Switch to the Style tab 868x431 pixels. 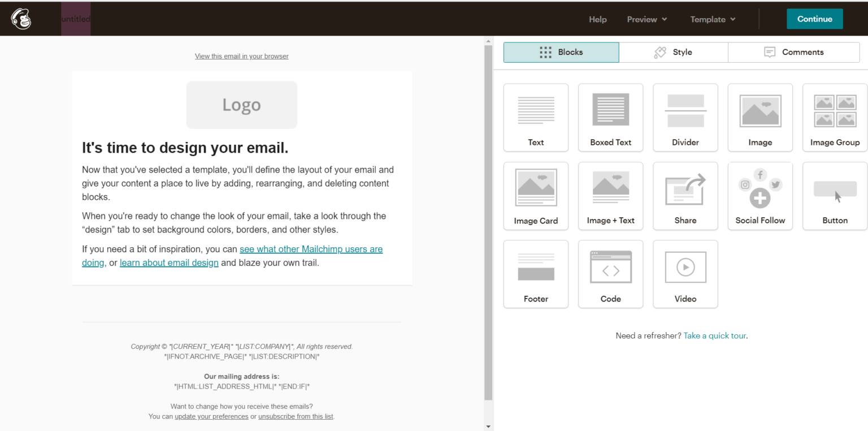point(673,51)
